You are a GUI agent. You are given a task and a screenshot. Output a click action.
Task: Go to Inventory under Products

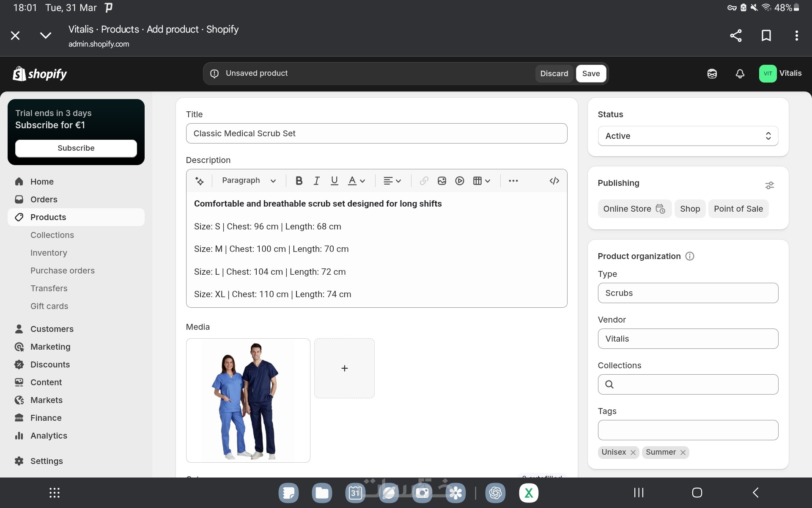pos(49,253)
